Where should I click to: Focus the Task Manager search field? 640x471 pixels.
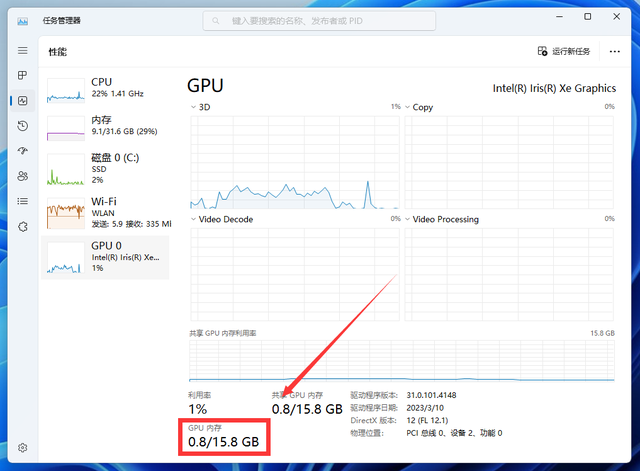pyautogui.click(x=319, y=21)
